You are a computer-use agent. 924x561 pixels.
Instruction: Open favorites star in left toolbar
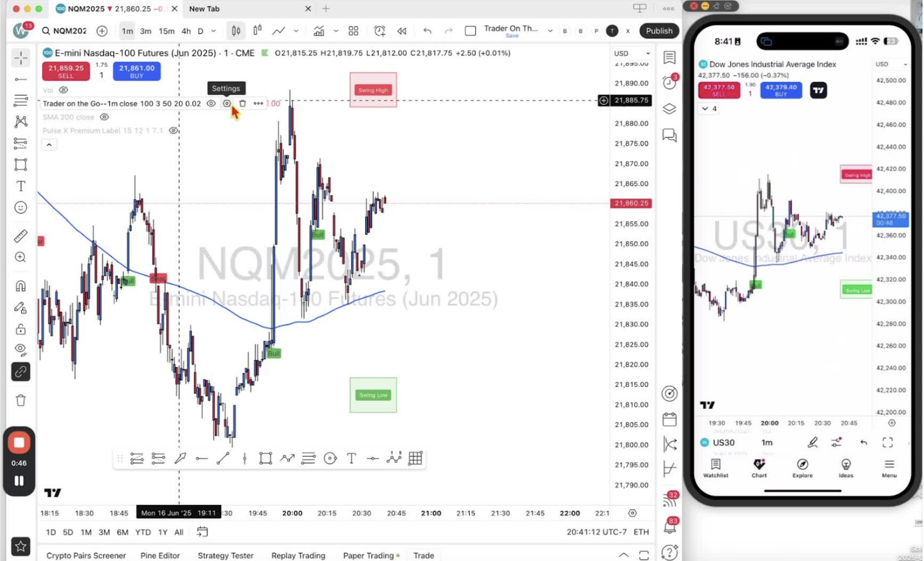point(21,546)
